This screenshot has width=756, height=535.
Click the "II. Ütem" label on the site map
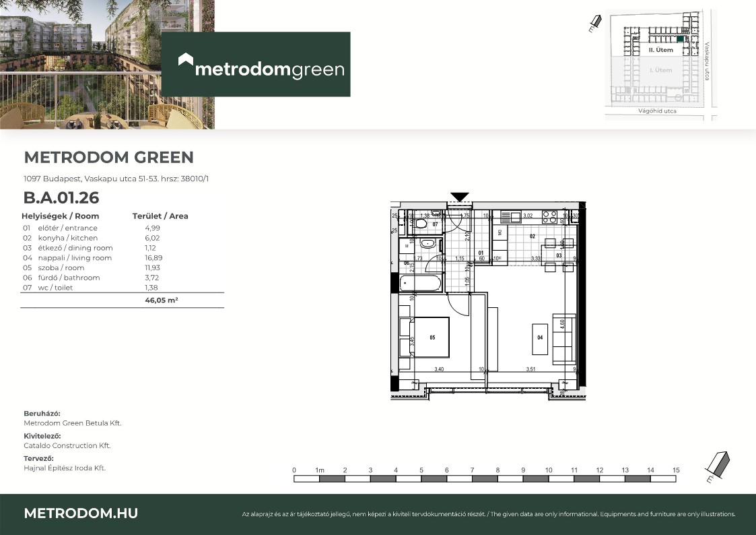[660, 51]
